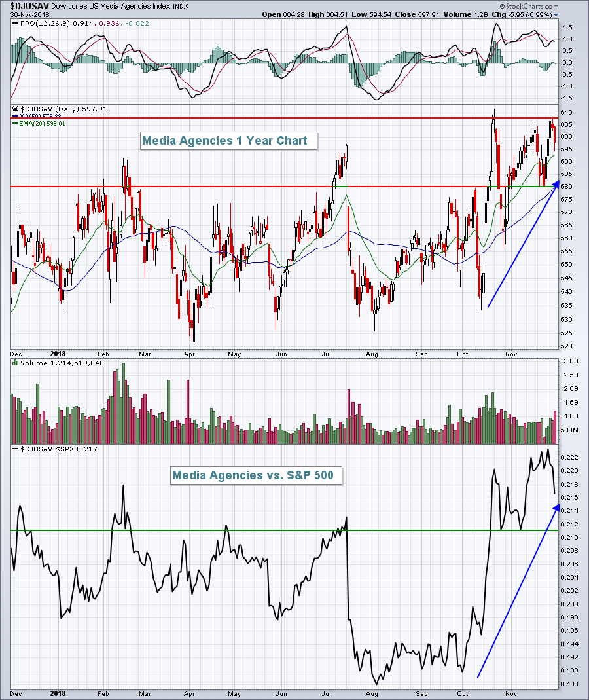Click the 500M volume axis label
Screen dimensions: 589x700
569,430
